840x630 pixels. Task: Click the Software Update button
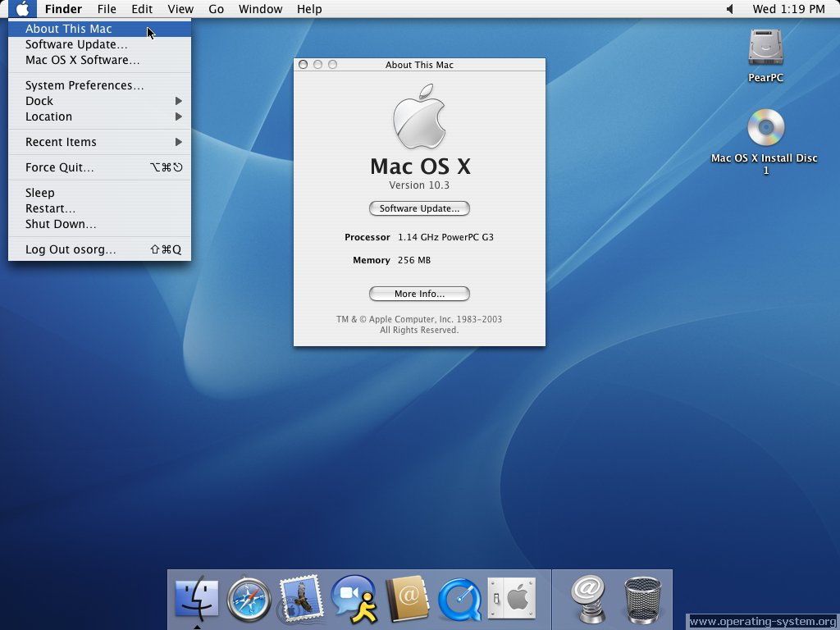click(419, 208)
